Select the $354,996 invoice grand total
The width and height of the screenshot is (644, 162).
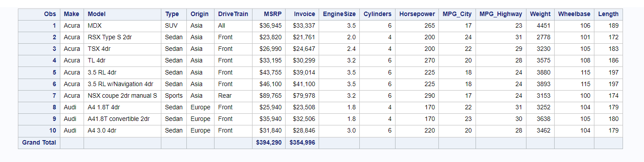click(303, 143)
